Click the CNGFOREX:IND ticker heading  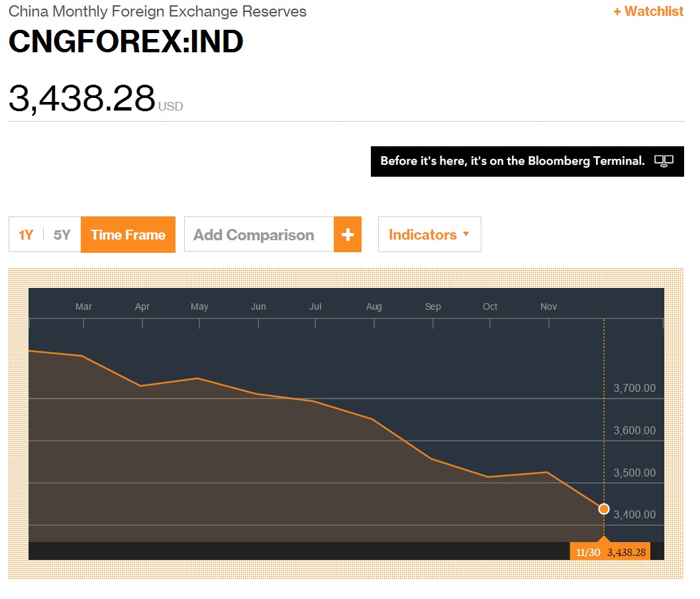[126, 42]
